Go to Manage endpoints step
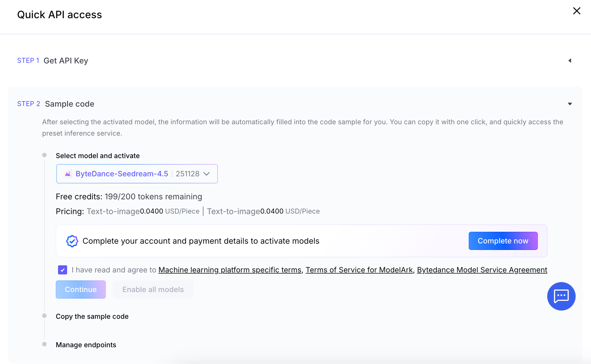The height and width of the screenshot is (364, 591). click(86, 345)
